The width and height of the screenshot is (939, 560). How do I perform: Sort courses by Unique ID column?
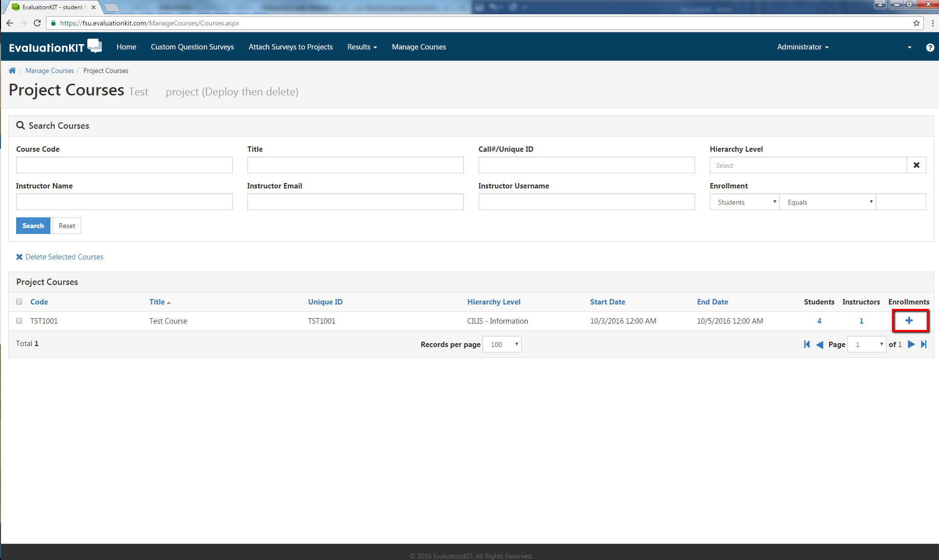point(325,302)
